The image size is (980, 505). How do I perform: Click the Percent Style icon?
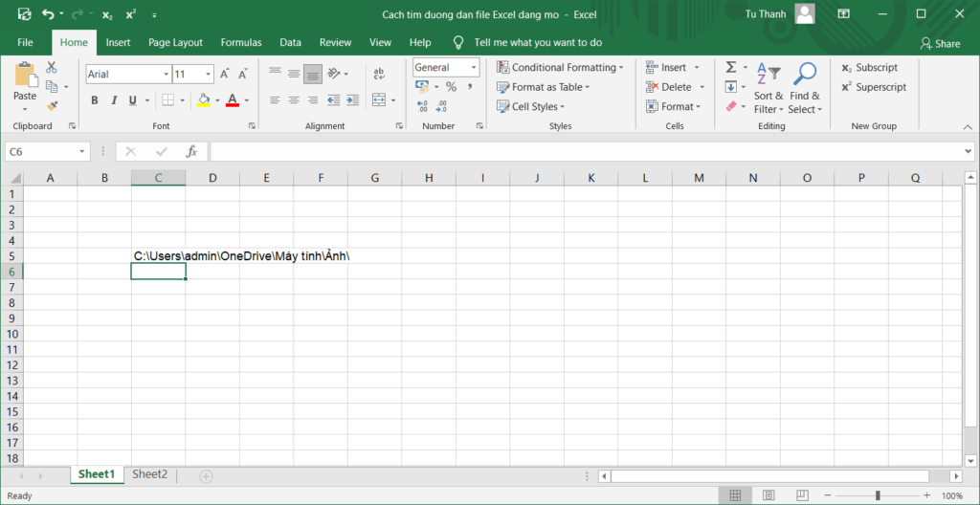point(451,87)
